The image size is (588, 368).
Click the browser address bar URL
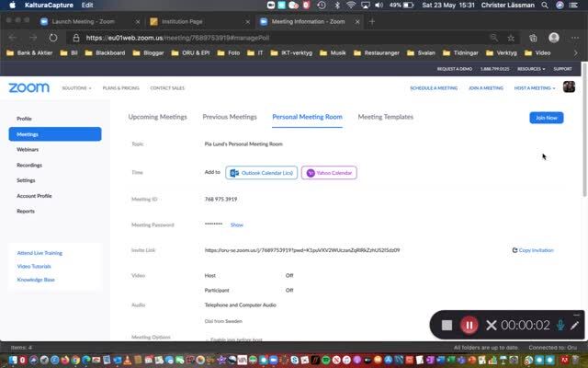[x=177, y=38]
